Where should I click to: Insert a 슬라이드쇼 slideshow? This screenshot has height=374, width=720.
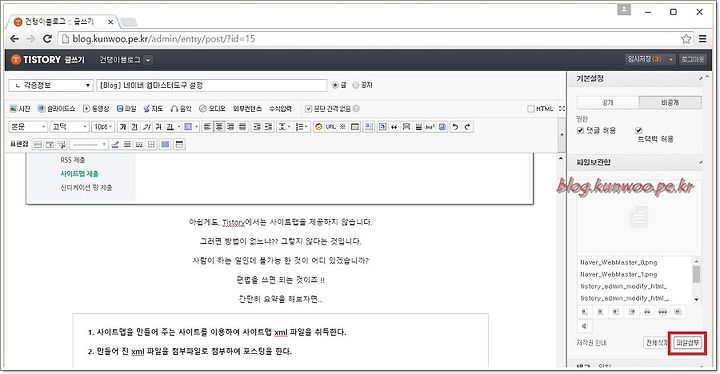tap(56, 108)
